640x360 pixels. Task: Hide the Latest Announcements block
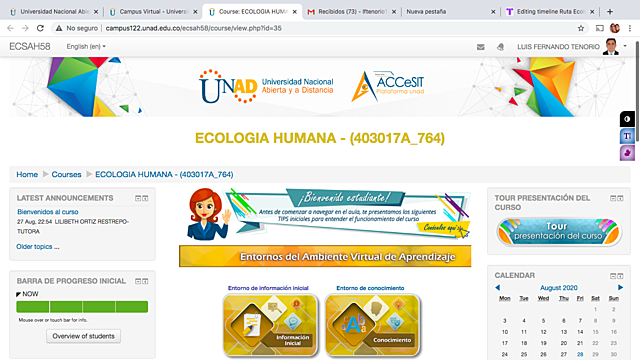click(x=138, y=198)
